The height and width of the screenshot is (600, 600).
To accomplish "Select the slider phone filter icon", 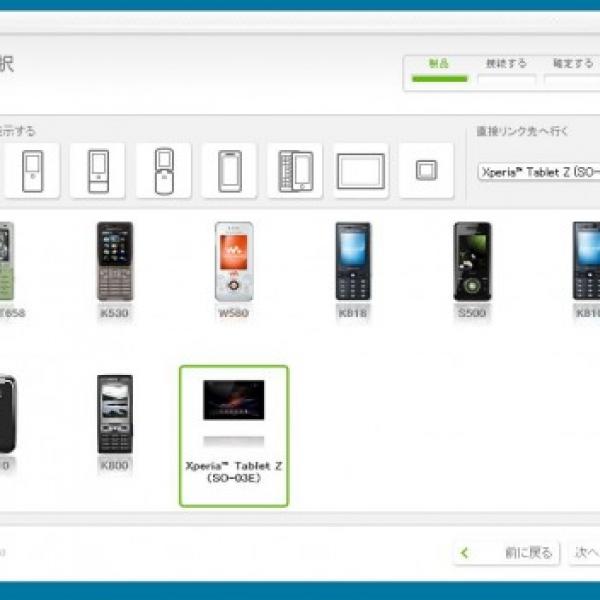I will pos(98,171).
